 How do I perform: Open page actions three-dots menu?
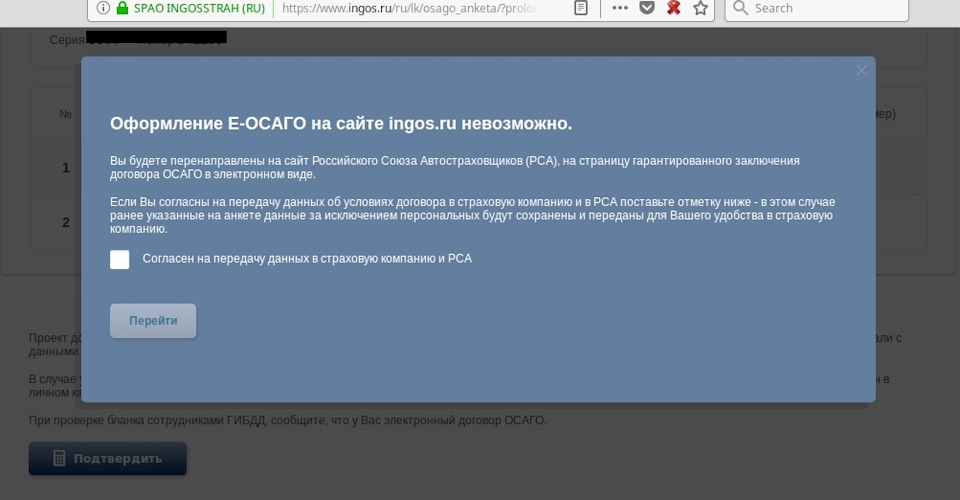point(620,8)
